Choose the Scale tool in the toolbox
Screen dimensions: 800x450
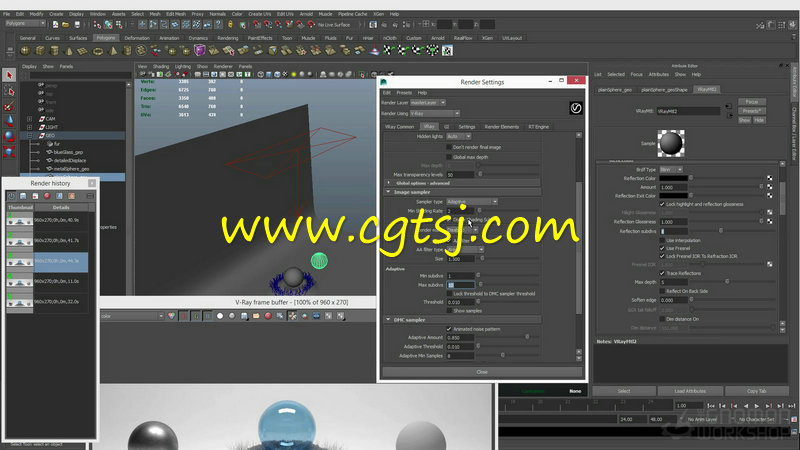[x=9, y=152]
